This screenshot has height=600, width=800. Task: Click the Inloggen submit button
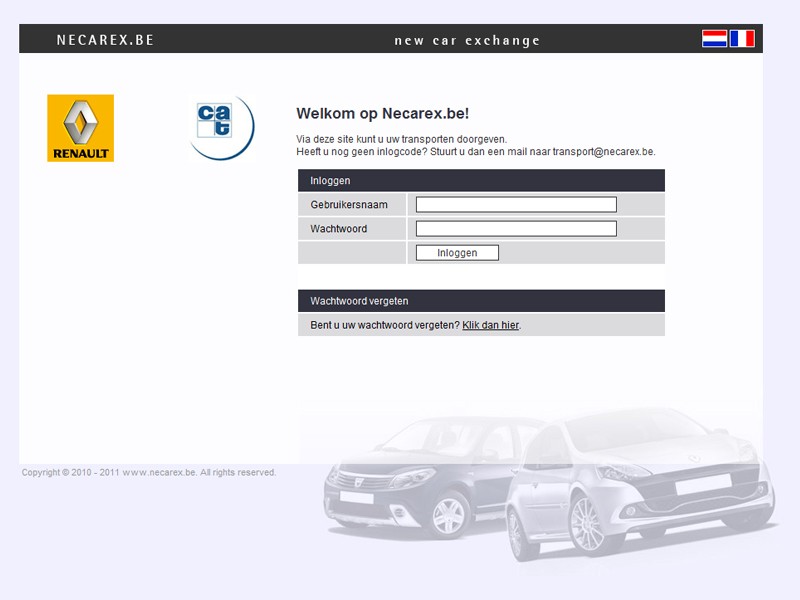(457, 253)
